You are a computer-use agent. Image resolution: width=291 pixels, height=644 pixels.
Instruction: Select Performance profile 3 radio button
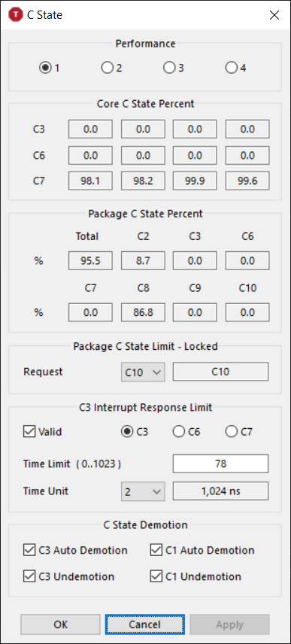[168, 68]
